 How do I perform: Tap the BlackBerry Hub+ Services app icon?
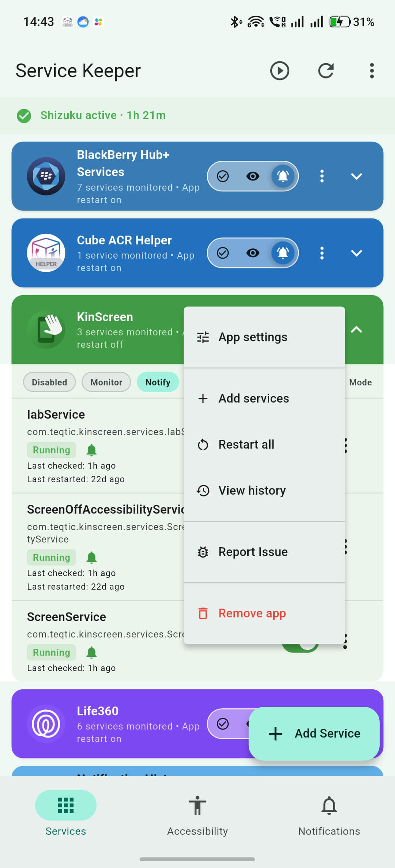pos(46,176)
